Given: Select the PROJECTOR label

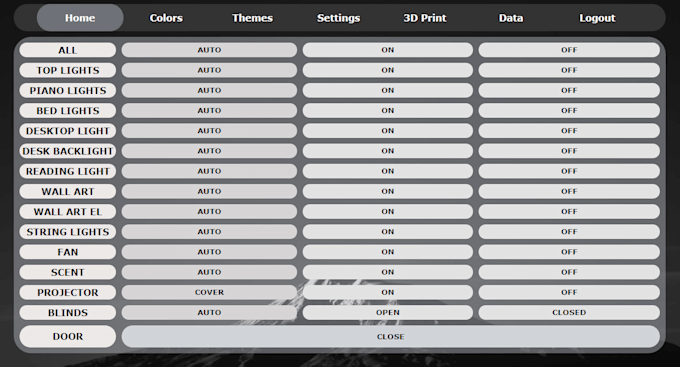Looking at the screenshot, I should [68, 292].
